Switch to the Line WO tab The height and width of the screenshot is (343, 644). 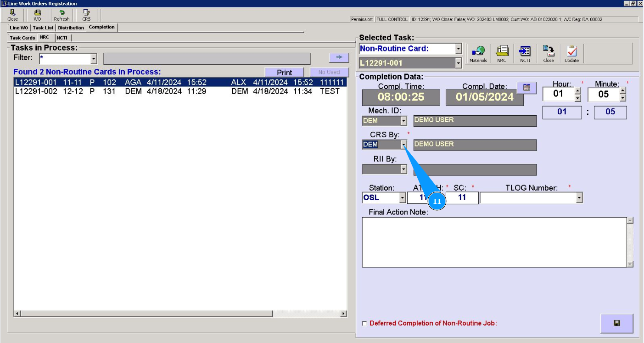pyautogui.click(x=19, y=28)
